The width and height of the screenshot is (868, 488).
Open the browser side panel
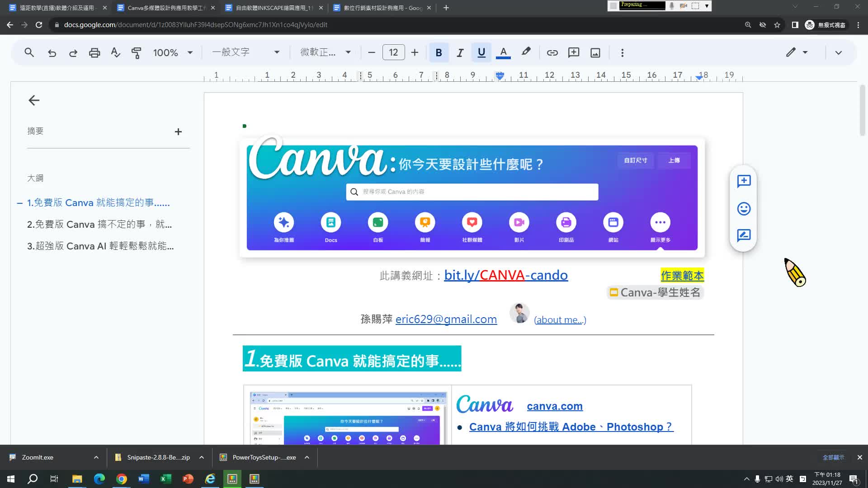click(795, 25)
